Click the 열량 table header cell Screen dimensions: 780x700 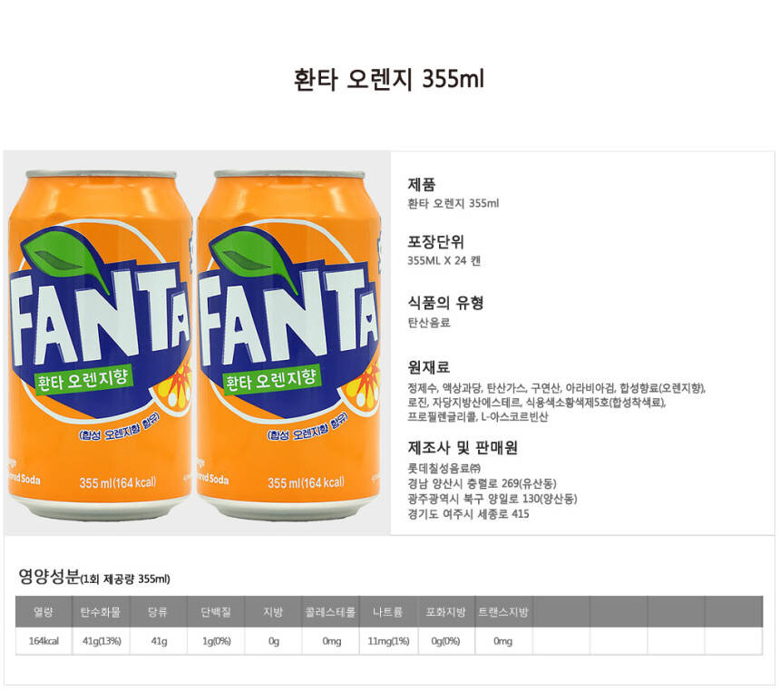tap(44, 612)
